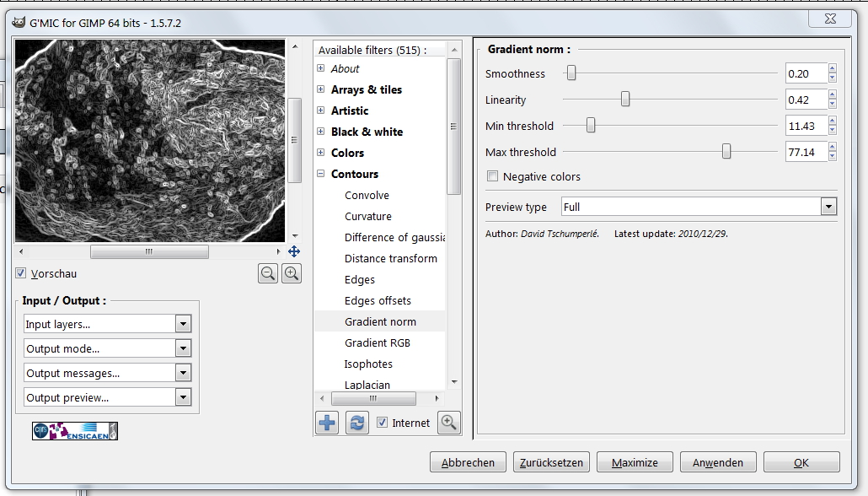Image resolution: width=868 pixels, height=496 pixels.
Task: Decrease Max threshold with the down arrow
Action: (x=833, y=156)
